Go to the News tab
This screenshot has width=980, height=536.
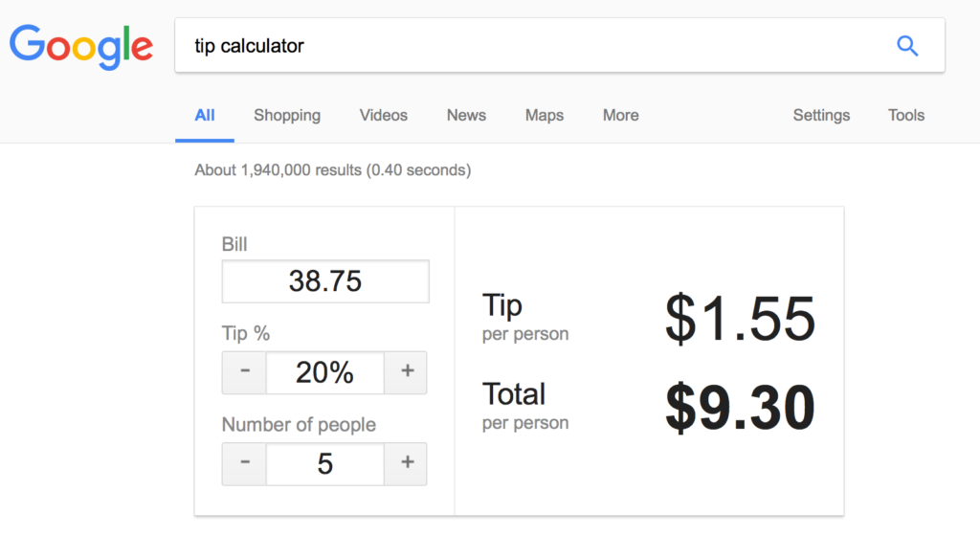click(466, 116)
